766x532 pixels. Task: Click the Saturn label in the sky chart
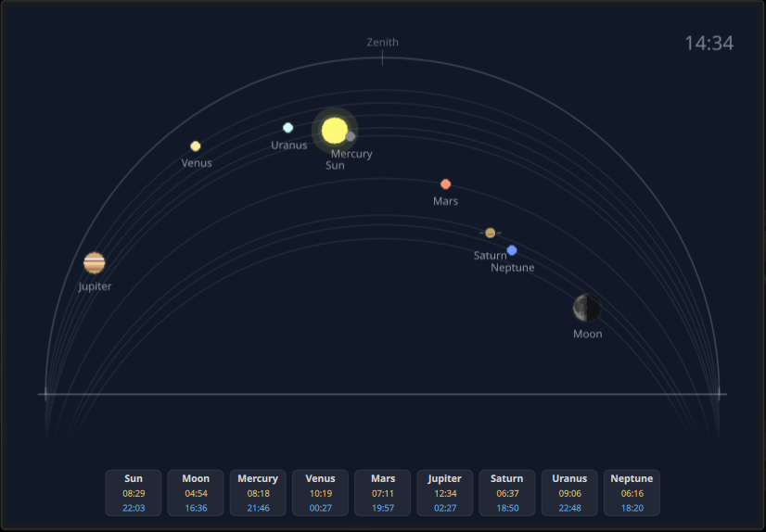pos(490,255)
